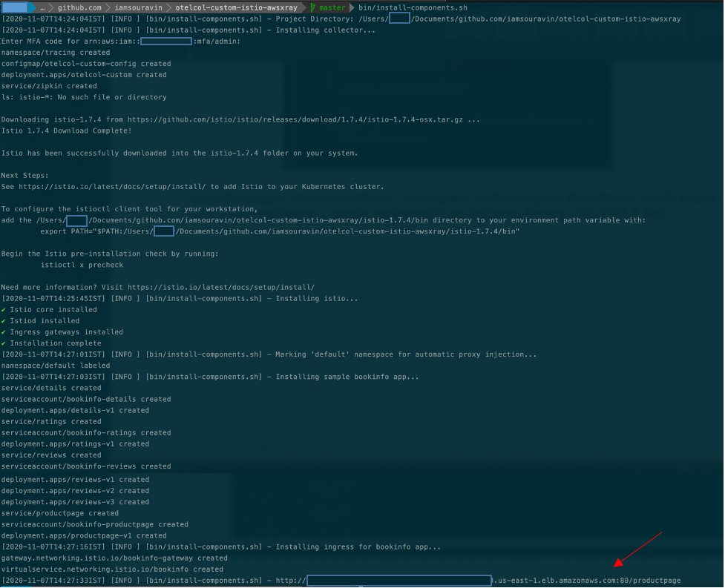Click the redacted MFA code field
The width and height of the screenshot is (725, 588).
pyautogui.click(x=165, y=41)
